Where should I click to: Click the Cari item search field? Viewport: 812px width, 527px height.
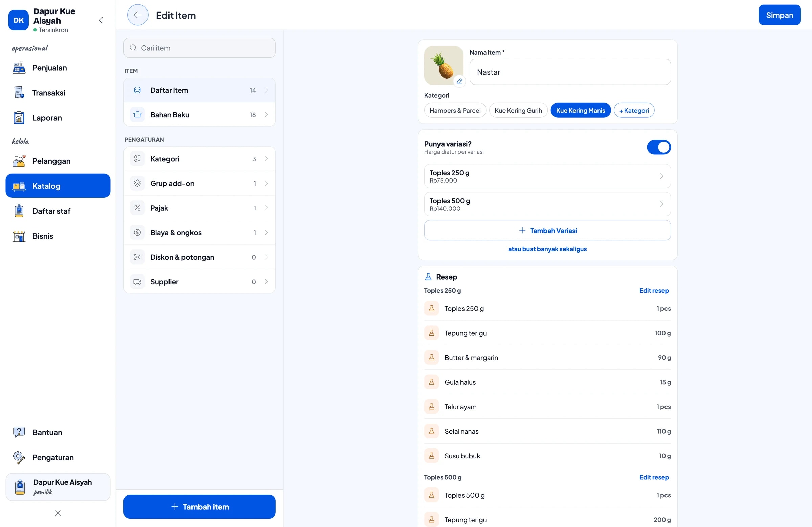pyautogui.click(x=199, y=48)
